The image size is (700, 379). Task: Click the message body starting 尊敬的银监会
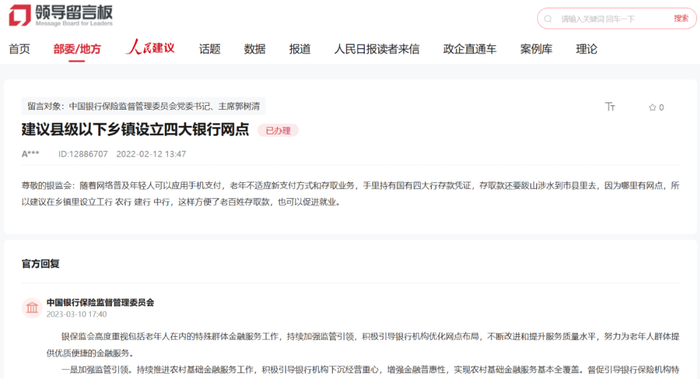pos(350,194)
